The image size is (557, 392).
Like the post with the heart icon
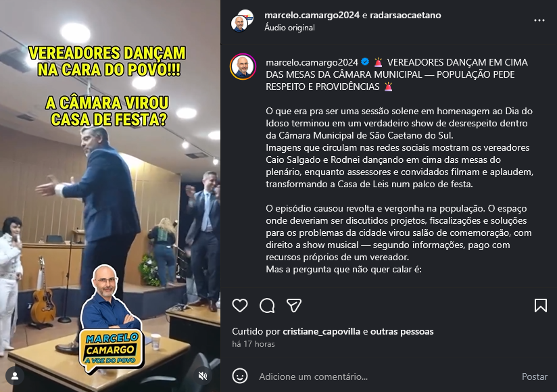240,305
